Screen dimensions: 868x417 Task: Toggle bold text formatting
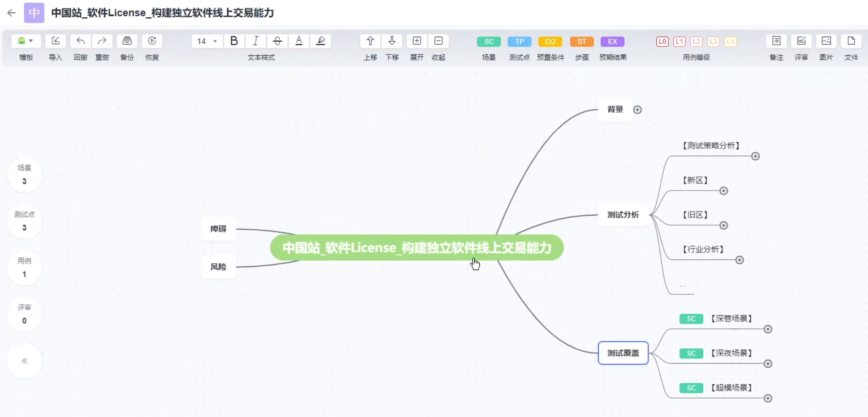click(234, 41)
